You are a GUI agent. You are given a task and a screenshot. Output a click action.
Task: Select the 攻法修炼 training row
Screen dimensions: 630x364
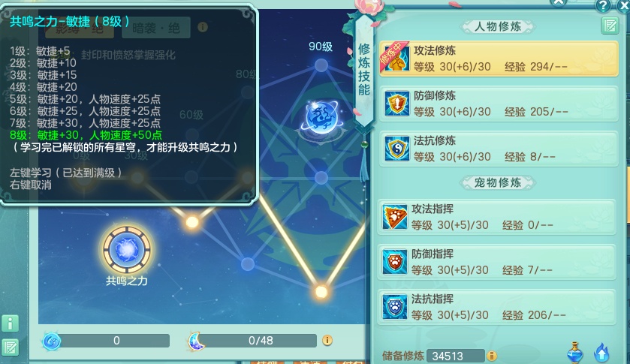click(x=498, y=59)
